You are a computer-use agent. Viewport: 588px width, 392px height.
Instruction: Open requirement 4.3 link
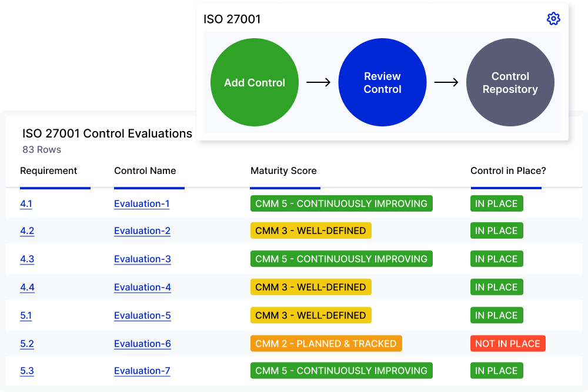click(27, 259)
